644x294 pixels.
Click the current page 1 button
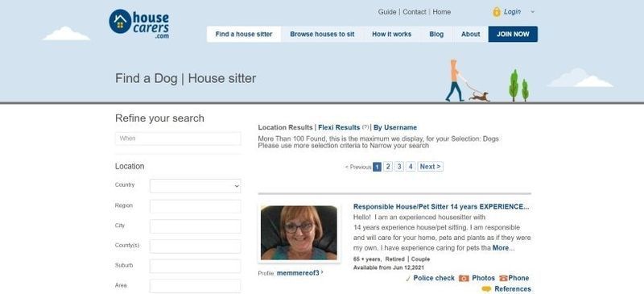pyautogui.click(x=377, y=167)
